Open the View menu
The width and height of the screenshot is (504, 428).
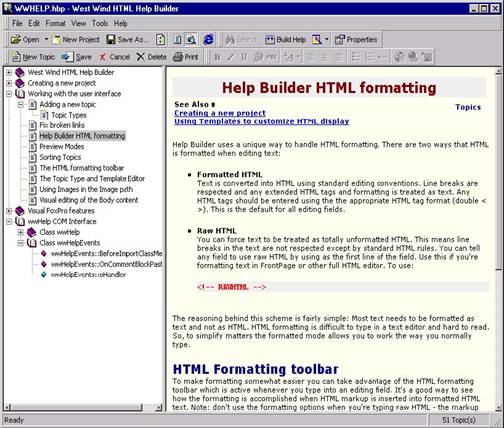pyautogui.click(x=79, y=23)
